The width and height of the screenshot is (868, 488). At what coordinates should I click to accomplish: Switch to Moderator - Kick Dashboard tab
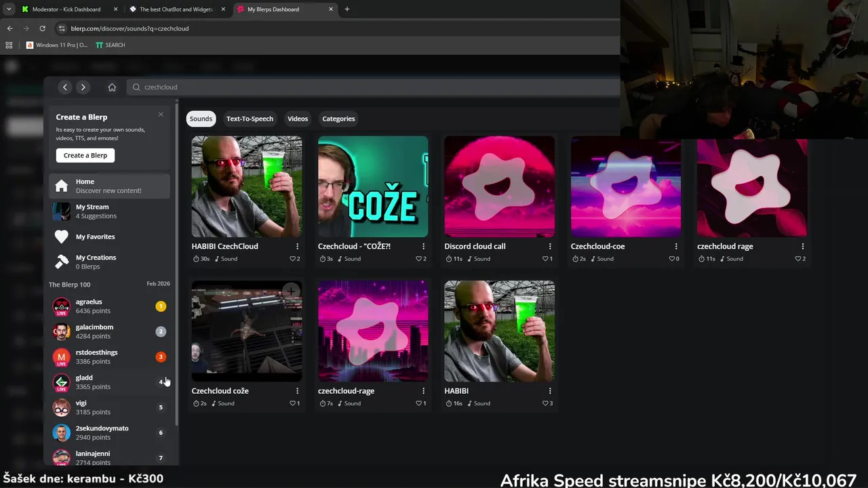point(68,9)
